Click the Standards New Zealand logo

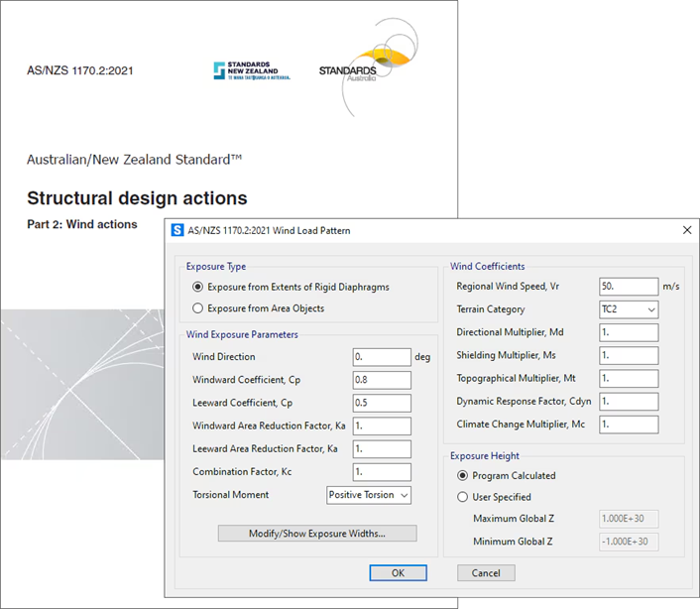pyautogui.click(x=252, y=71)
